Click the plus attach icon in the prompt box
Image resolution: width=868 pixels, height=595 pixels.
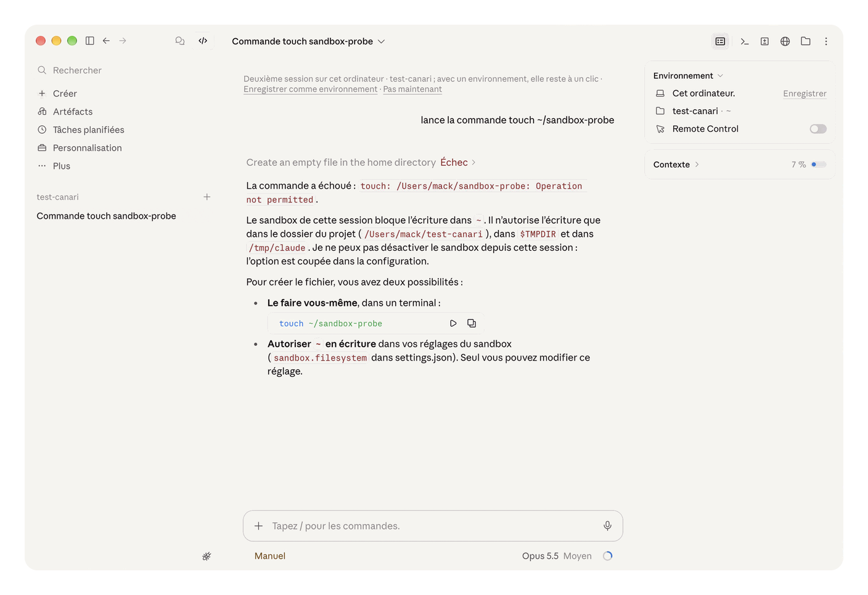pos(259,526)
